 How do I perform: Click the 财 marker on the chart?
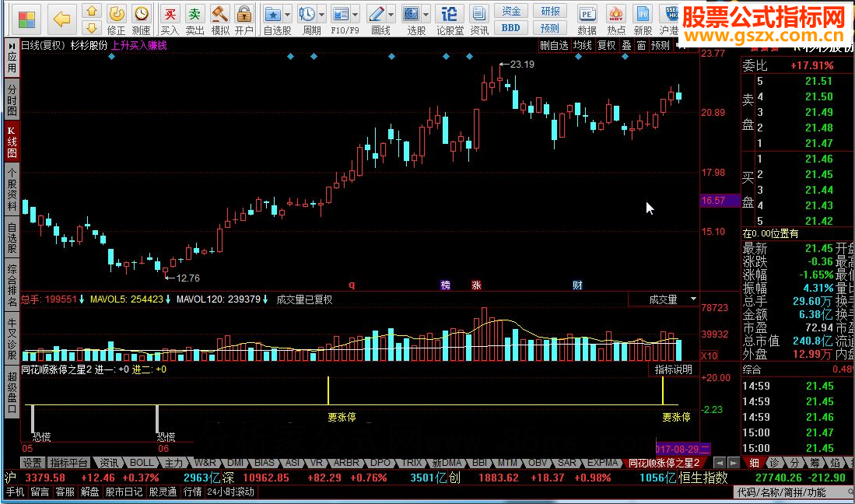577,285
